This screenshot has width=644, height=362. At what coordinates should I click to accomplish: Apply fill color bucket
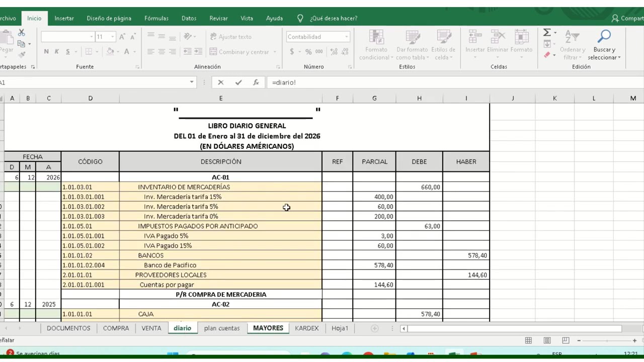point(110,52)
